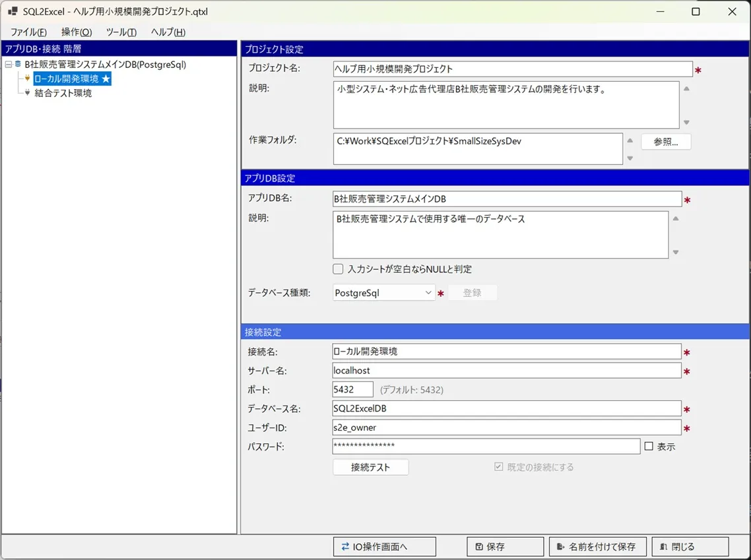Click down arrow of アプリDB 説明 scrollbar
Screen dimensions: 751x560
(676, 252)
